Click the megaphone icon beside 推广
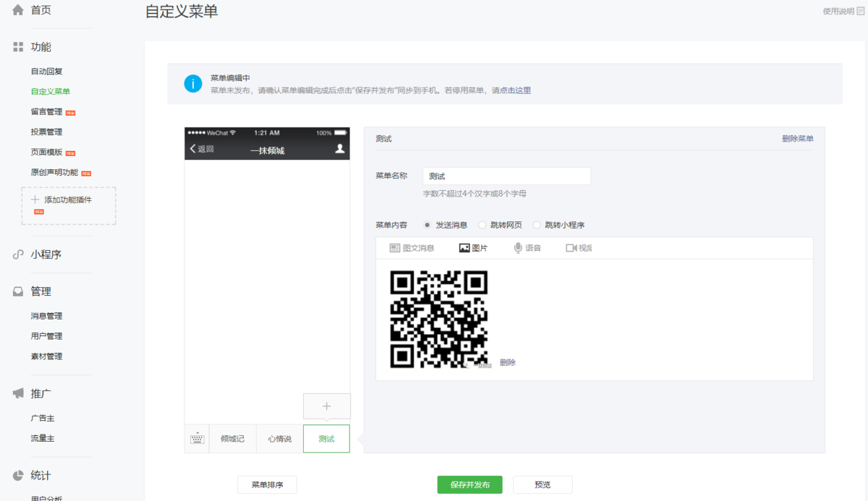 tap(18, 393)
